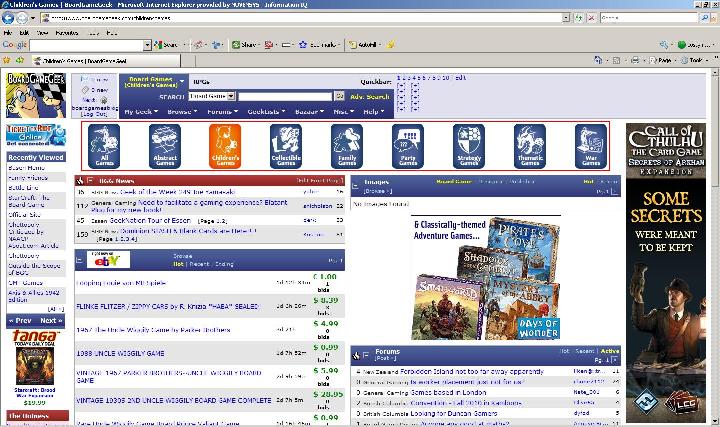Screen dimensions: 720x427
Task: Open the File menu
Action: 8,33
